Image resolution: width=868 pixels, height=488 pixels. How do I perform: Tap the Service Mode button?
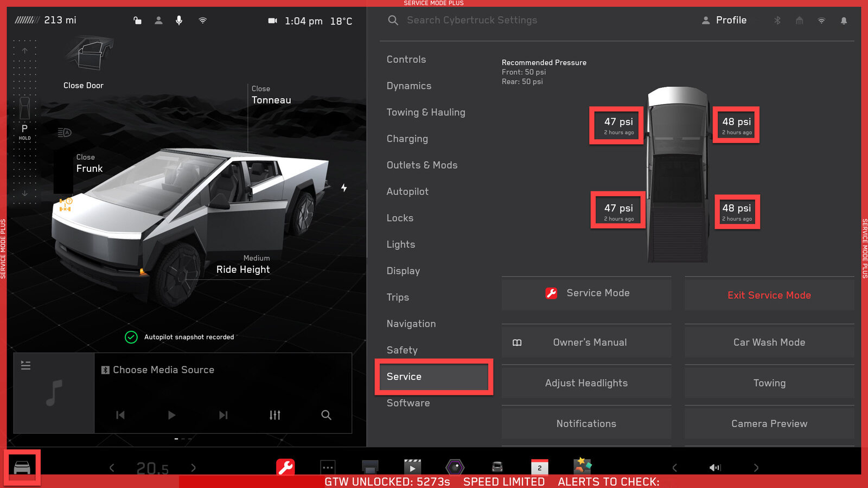click(x=586, y=293)
